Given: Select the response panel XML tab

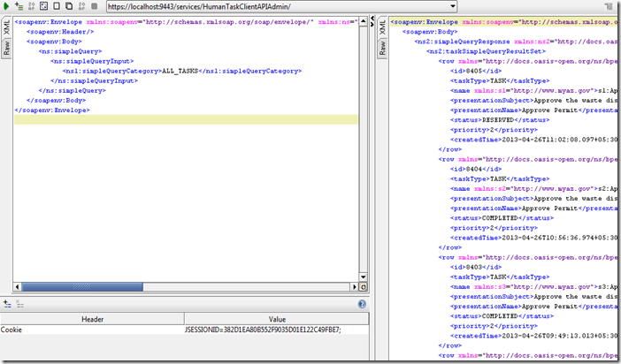Looking at the screenshot, I should 382,27.
